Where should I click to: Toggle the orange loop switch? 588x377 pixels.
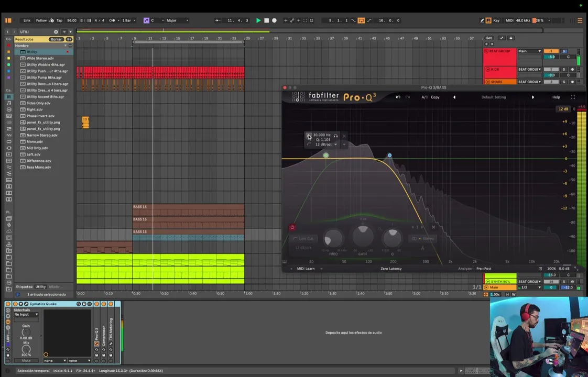tap(361, 20)
